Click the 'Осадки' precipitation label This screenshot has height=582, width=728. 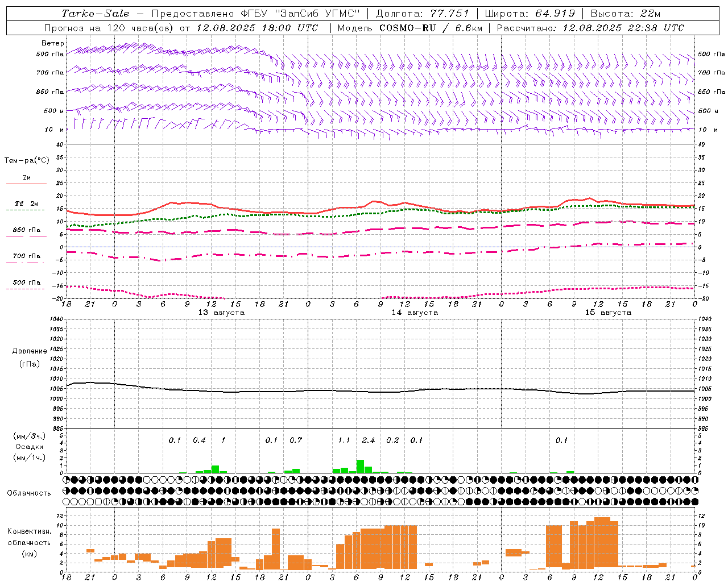point(30,447)
